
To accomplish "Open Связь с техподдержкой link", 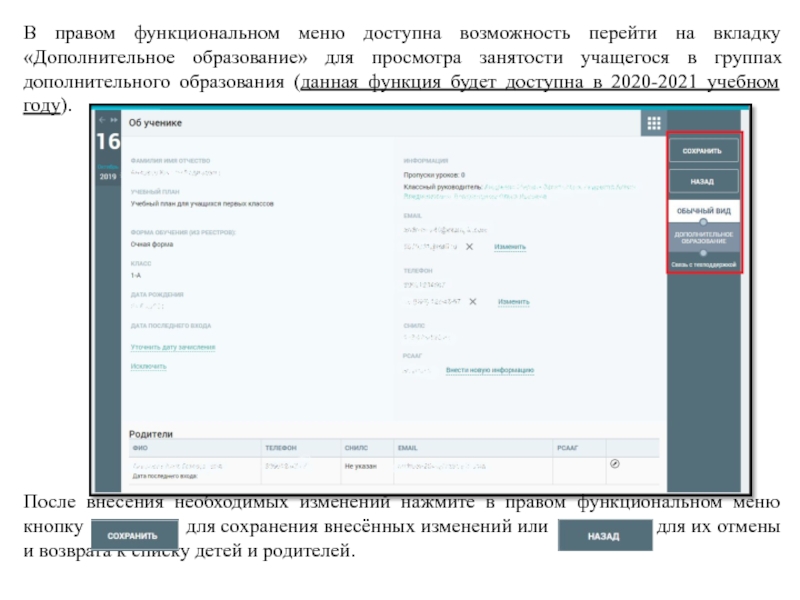I will pyautogui.click(x=704, y=265).
